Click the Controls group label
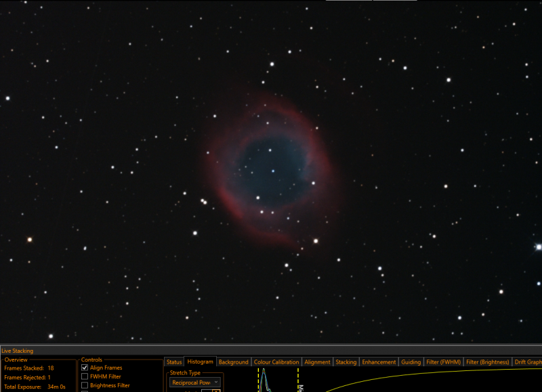Image resolution: width=542 pixels, height=392 pixels. pyautogui.click(x=91, y=360)
